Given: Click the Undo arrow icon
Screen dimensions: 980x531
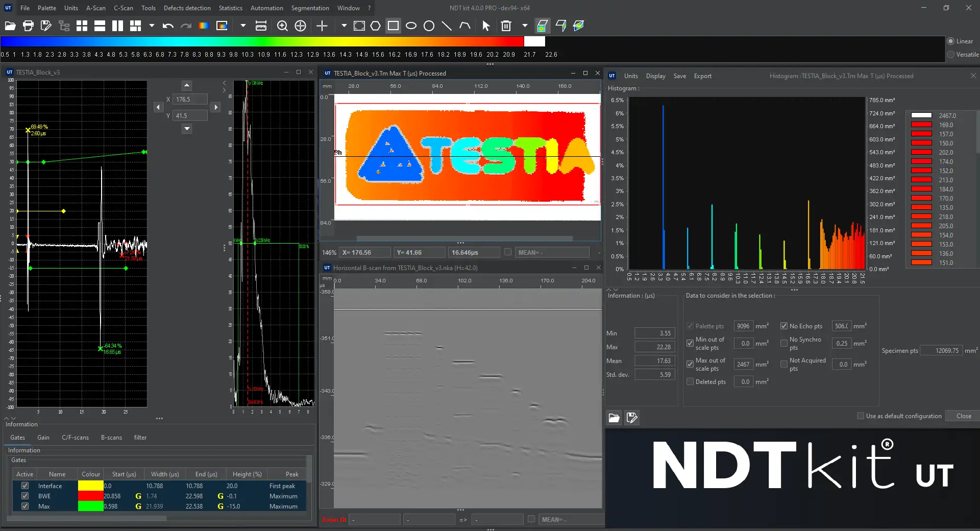Looking at the screenshot, I should click(168, 26).
